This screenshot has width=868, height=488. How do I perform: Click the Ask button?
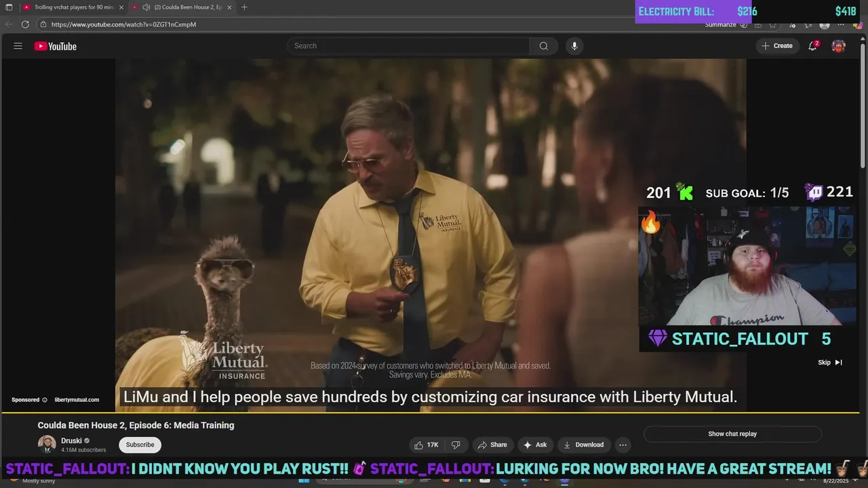pyautogui.click(x=534, y=445)
